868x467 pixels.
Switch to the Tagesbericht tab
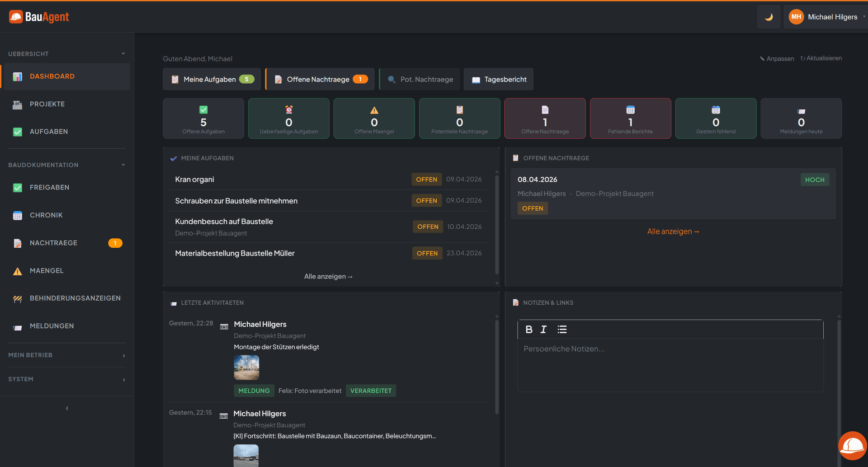coord(498,79)
